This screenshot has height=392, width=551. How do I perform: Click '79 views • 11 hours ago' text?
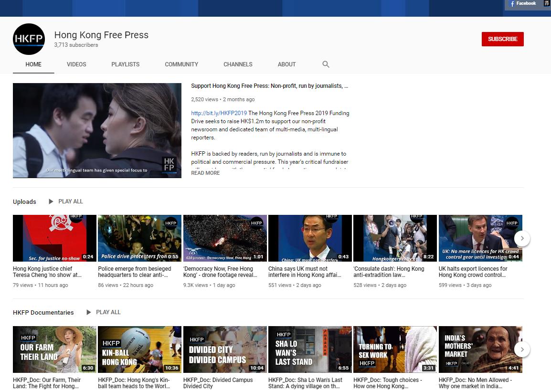(x=41, y=285)
